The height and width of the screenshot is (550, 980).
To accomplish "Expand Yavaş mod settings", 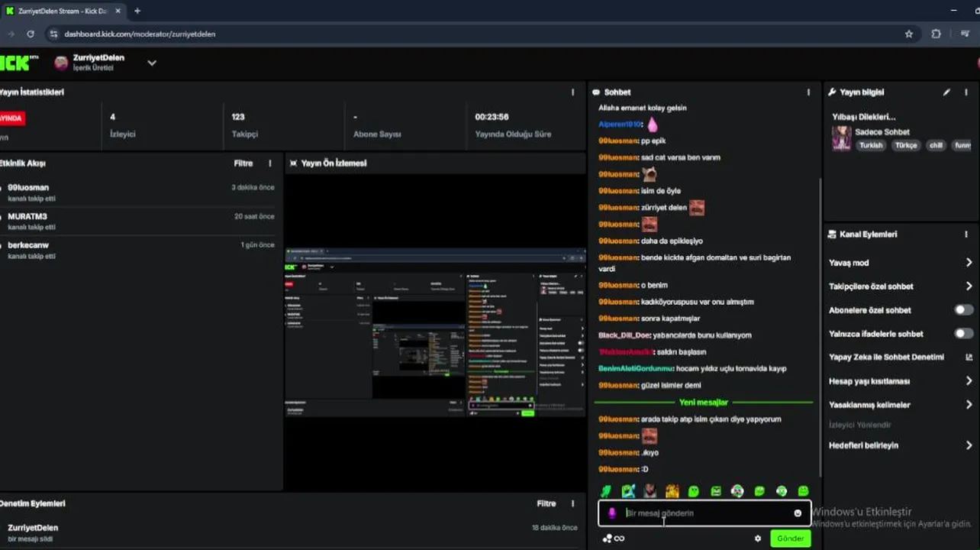I will point(969,263).
